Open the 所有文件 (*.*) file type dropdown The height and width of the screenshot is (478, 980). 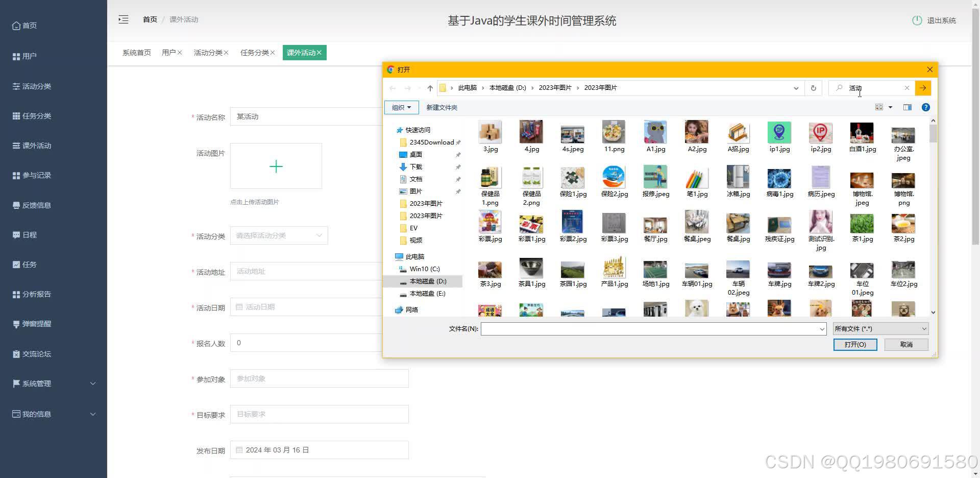pyautogui.click(x=879, y=328)
